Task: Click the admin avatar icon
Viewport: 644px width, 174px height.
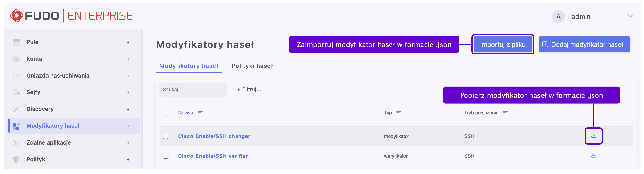Action: [x=558, y=17]
